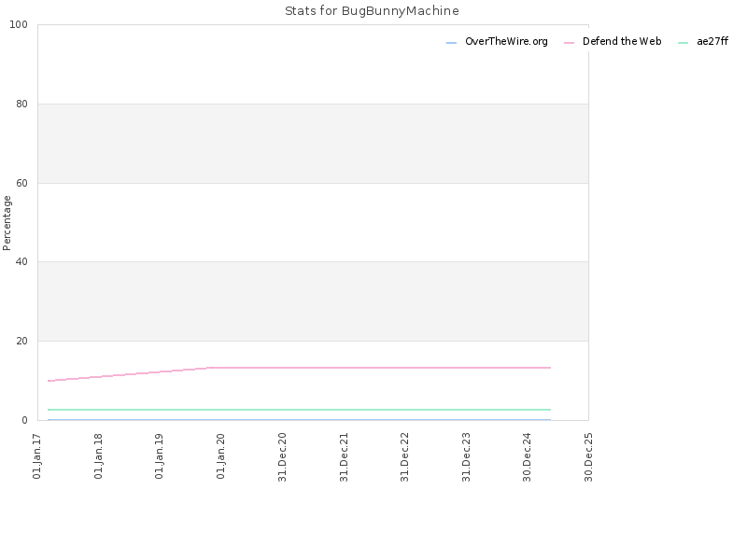Image resolution: width=747 pixels, height=560 pixels.
Task: Click the 01.Jan.20 x-axis tick label
Action: tap(220, 456)
